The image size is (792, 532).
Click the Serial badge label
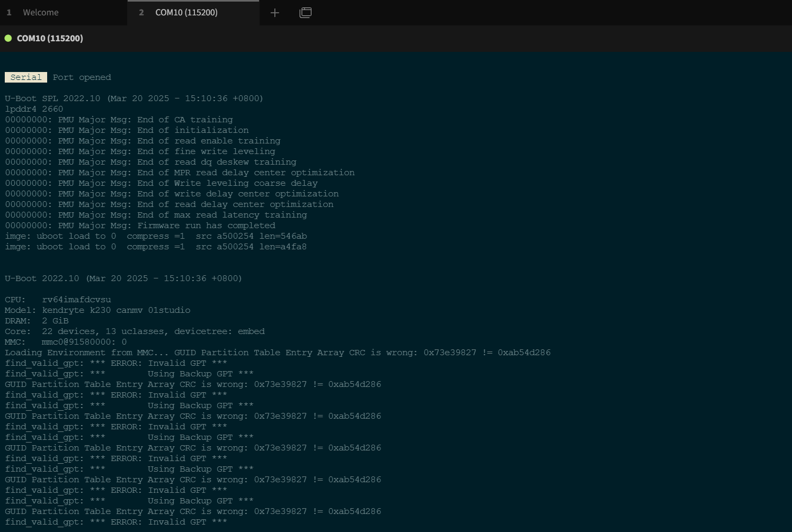26,77
